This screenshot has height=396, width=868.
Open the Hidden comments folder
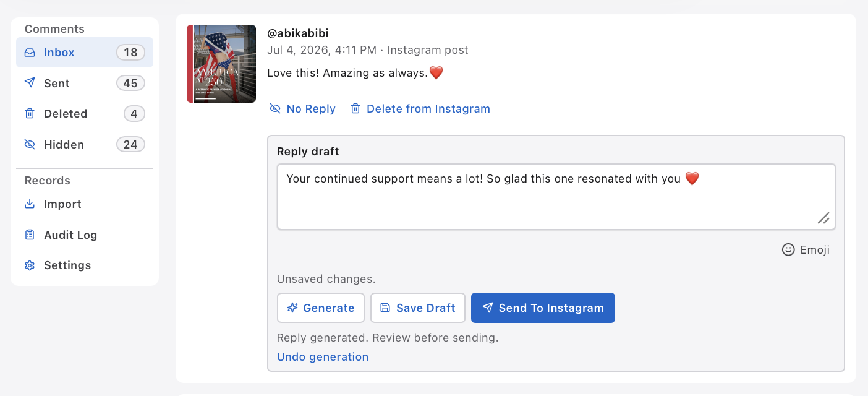pyautogui.click(x=85, y=144)
